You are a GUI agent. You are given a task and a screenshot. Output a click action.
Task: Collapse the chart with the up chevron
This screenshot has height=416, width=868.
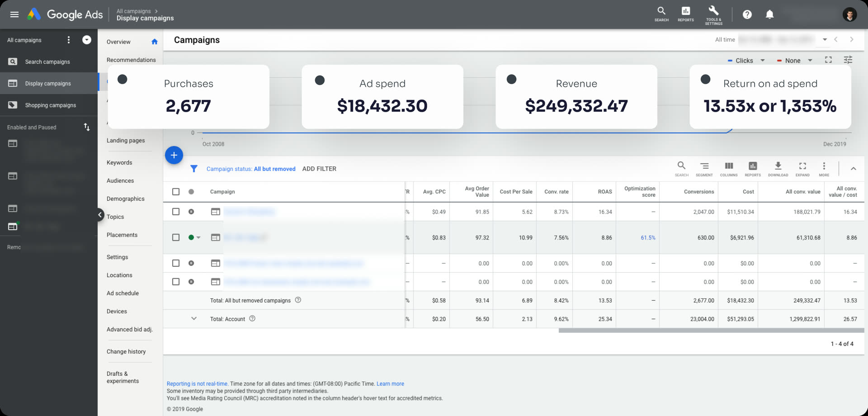pos(854,169)
